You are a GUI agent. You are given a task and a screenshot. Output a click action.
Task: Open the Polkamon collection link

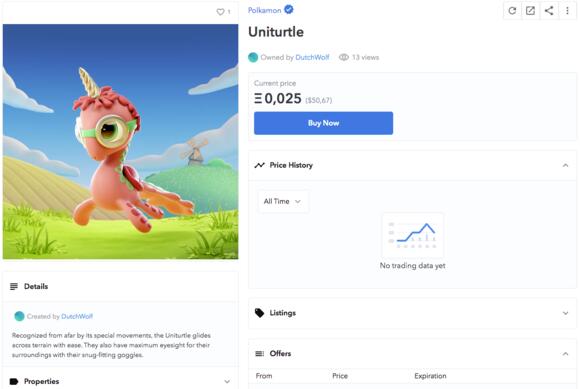coord(264,10)
